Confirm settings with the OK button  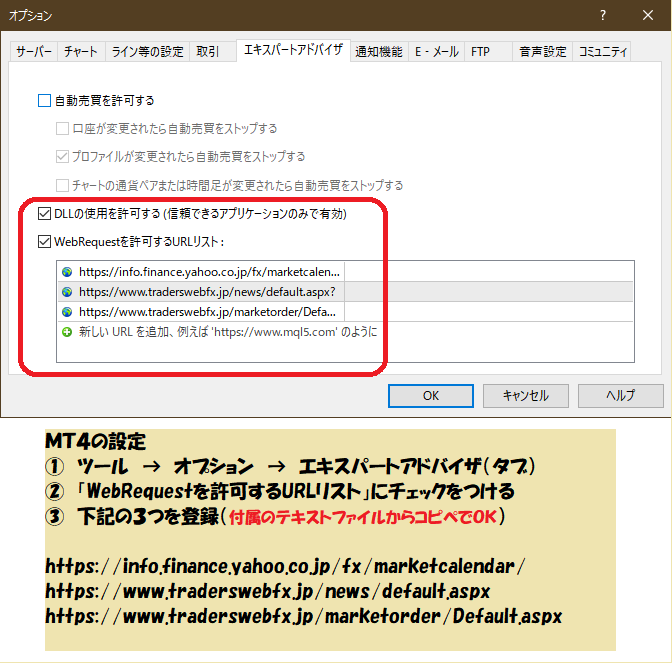pos(431,396)
